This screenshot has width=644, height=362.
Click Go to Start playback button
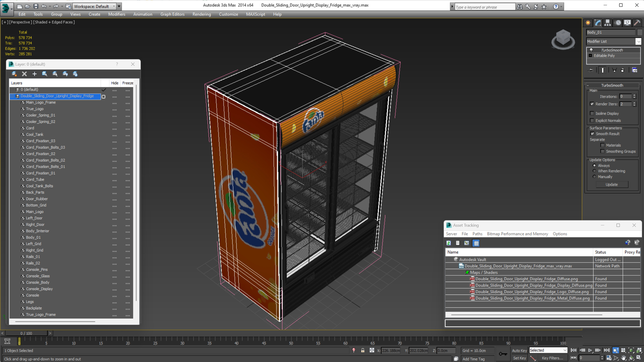[x=574, y=350]
